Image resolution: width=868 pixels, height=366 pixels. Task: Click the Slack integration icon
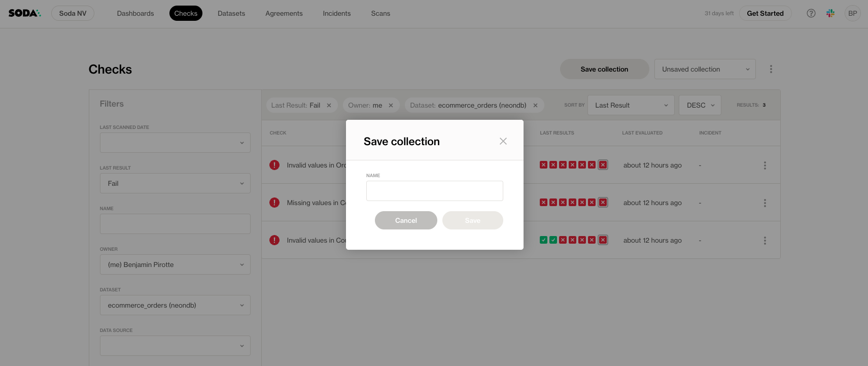[x=830, y=13]
